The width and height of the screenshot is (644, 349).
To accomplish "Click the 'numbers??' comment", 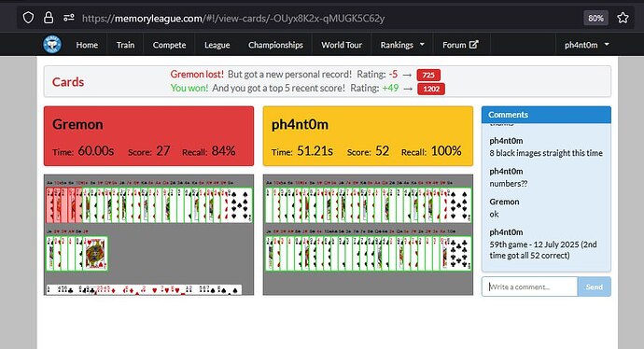I will click(509, 184).
